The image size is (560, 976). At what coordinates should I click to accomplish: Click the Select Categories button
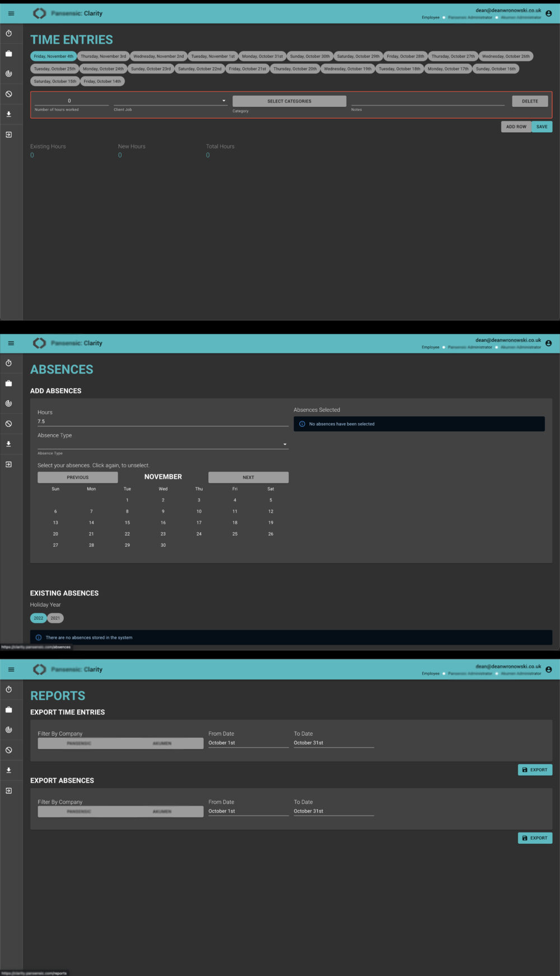(x=289, y=101)
